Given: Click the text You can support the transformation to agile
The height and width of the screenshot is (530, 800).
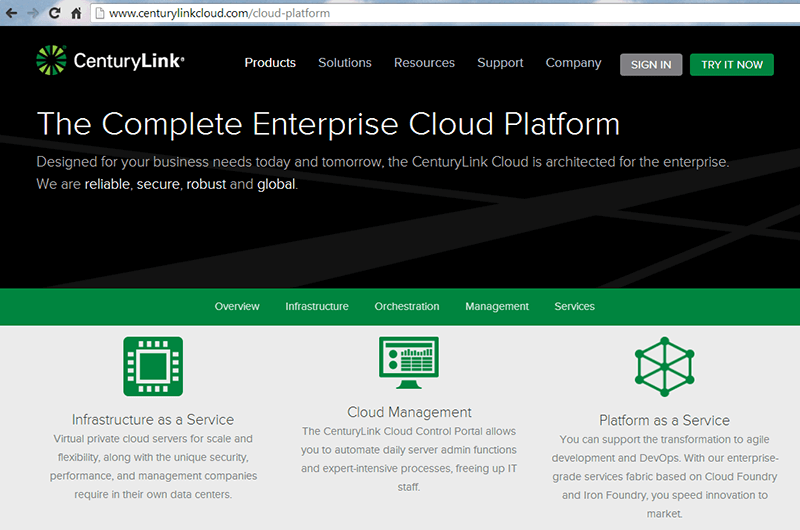Looking at the screenshot, I should 664,440.
